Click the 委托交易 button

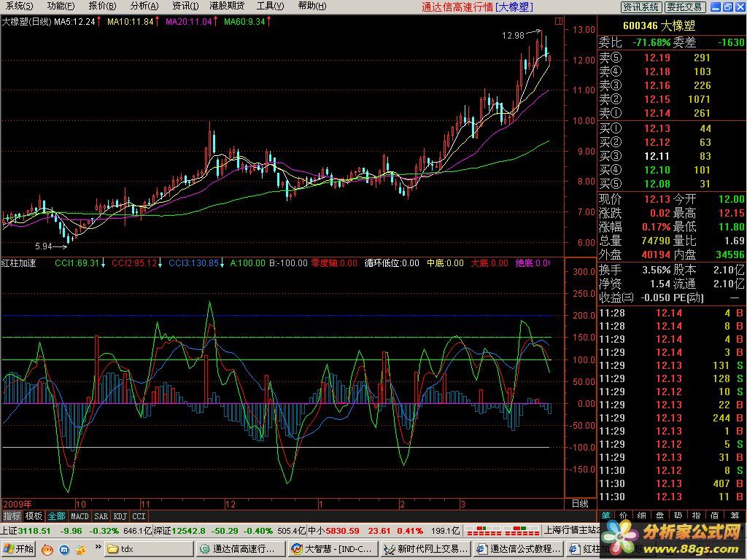684,7
